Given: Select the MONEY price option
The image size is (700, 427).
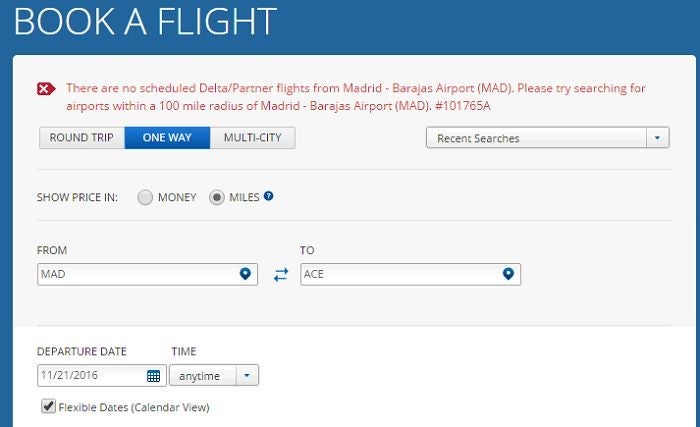Looking at the screenshot, I should [x=145, y=198].
